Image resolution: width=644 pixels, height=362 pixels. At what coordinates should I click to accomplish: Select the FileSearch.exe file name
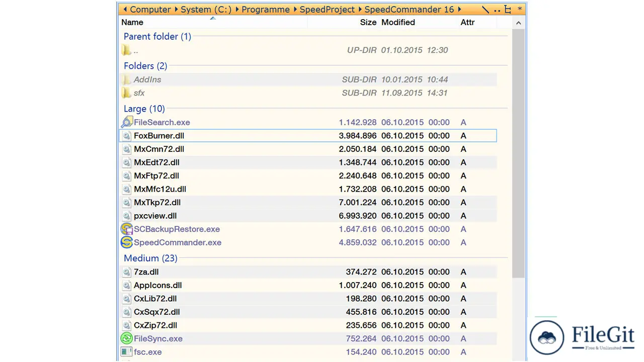coord(162,122)
